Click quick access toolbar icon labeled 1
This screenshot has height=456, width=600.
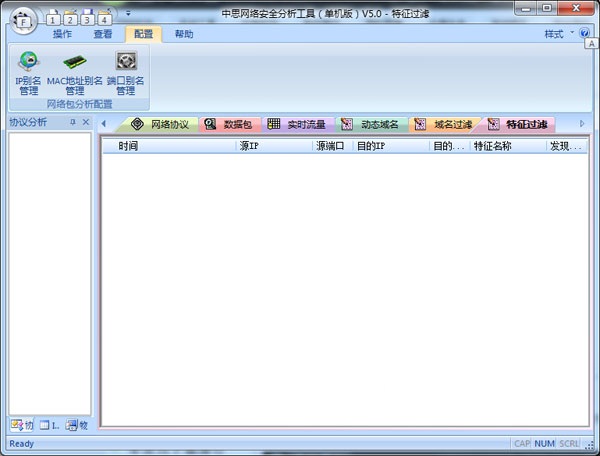tap(53, 18)
